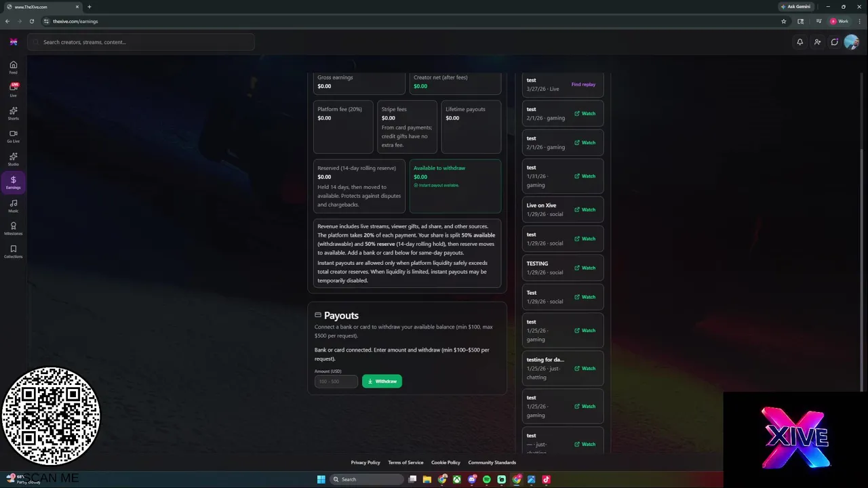Click the Google Lens search icon in toolbar
Screen dimensions: 868x488
coord(801,21)
